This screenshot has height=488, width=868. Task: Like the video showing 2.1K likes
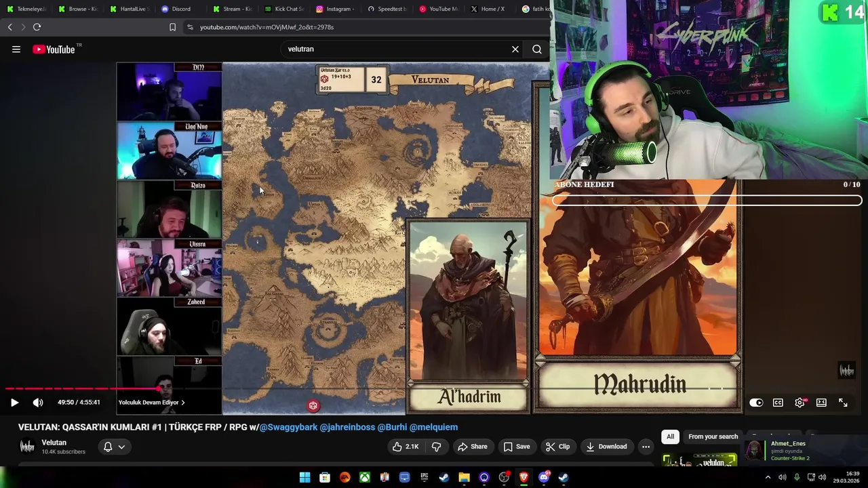tap(406, 447)
